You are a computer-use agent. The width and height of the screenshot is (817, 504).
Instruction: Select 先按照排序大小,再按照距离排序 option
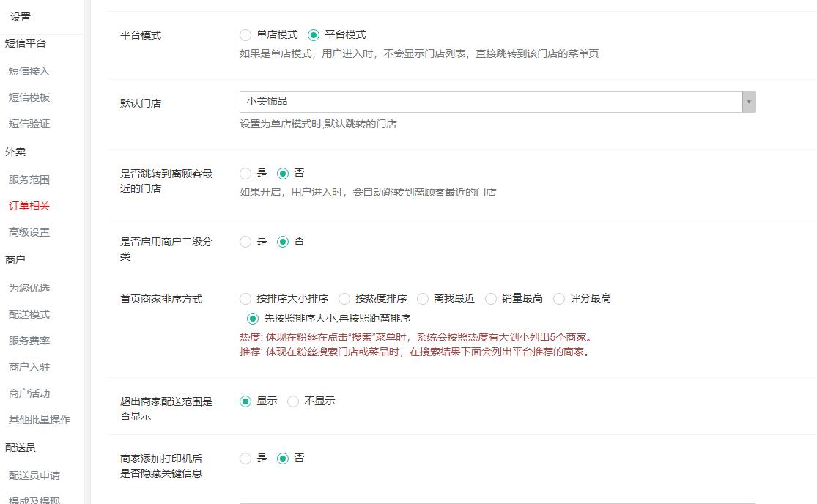[253, 318]
